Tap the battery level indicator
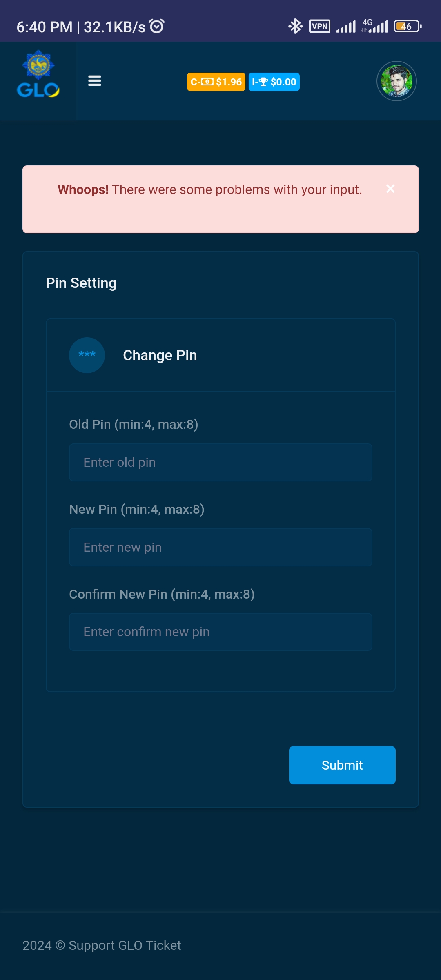441x980 pixels. pyautogui.click(x=407, y=27)
